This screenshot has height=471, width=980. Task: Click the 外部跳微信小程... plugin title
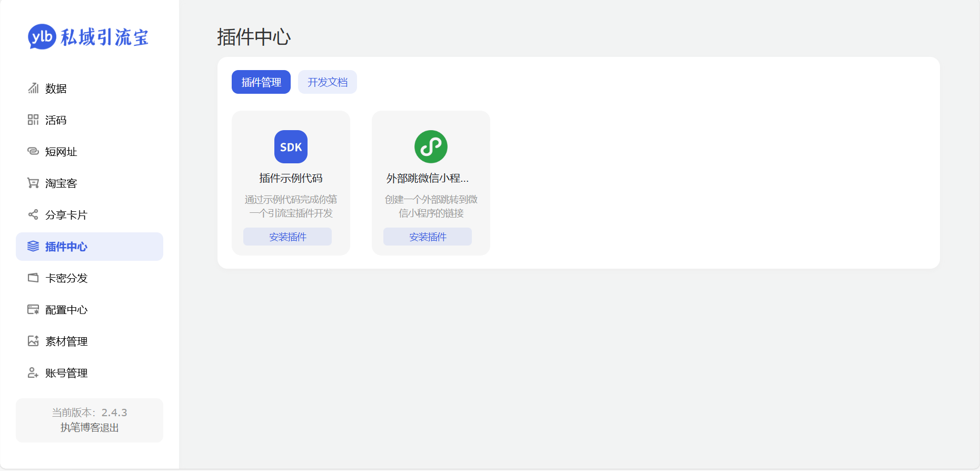coord(428,178)
